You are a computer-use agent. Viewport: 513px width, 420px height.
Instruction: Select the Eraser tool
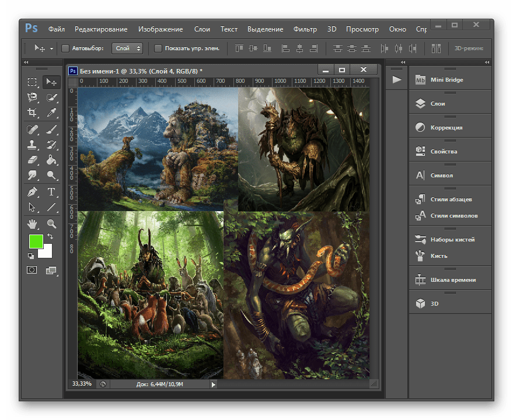click(33, 160)
